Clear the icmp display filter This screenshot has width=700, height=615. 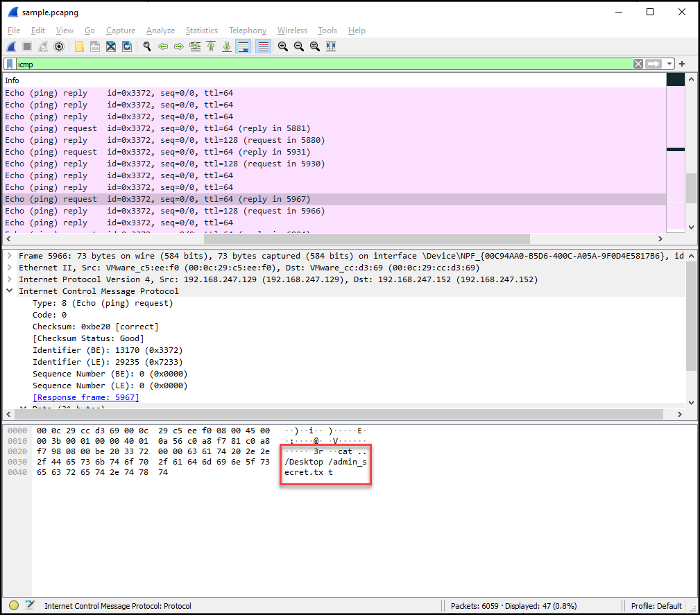(638, 64)
